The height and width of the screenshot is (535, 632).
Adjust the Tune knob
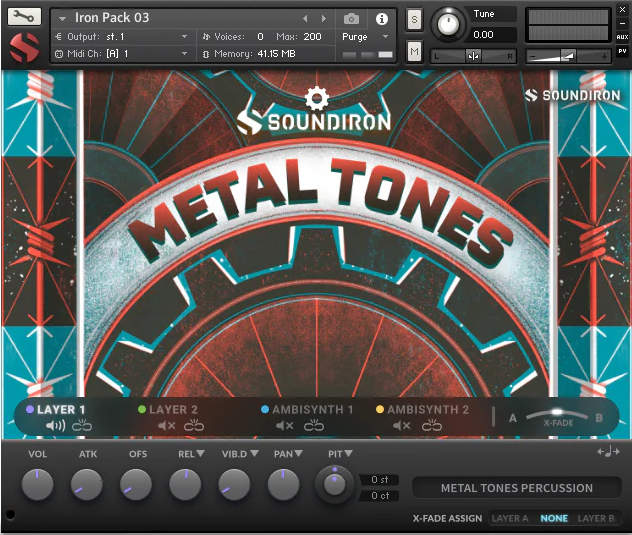[447, 24]
